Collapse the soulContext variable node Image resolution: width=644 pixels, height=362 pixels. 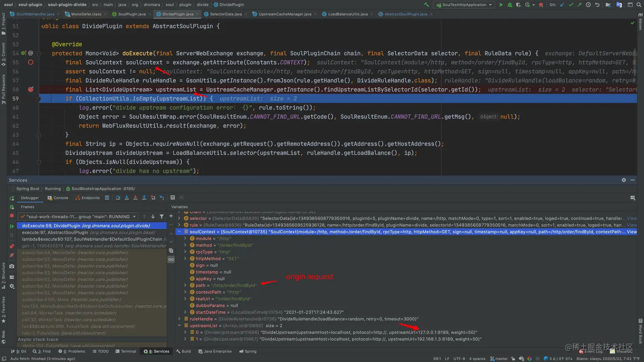(179, 232)
